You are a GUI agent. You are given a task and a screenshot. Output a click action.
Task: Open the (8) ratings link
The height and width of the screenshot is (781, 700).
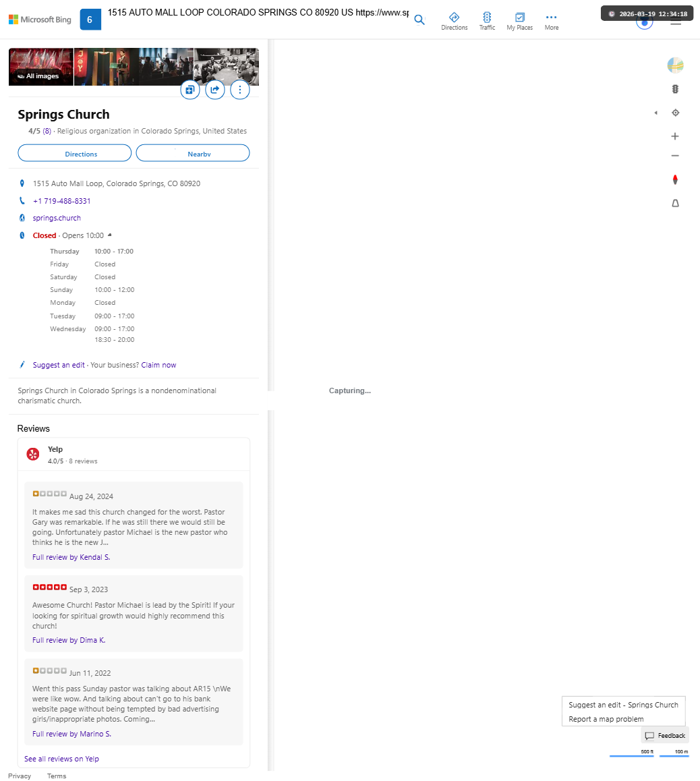pos(47,131)
